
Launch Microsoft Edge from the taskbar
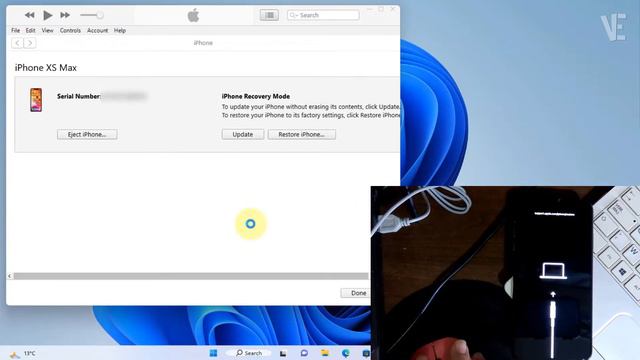pos(346,353)
